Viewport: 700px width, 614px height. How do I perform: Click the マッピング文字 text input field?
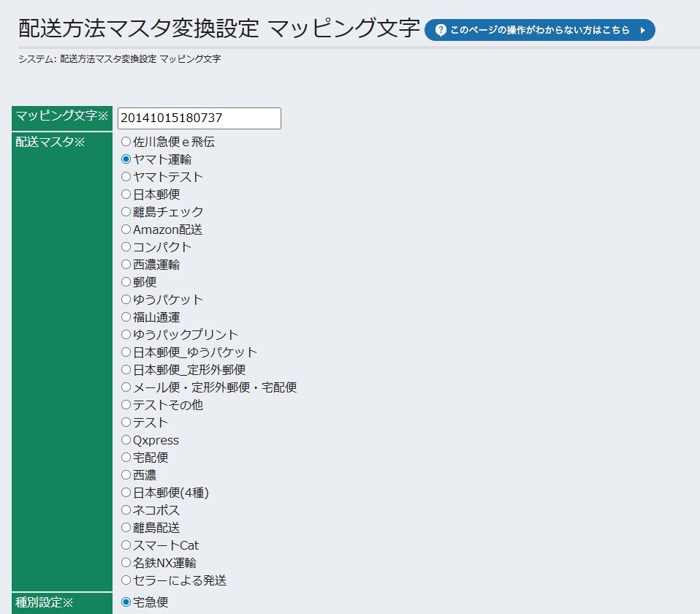pyautogui.click(x=199, y=118)
